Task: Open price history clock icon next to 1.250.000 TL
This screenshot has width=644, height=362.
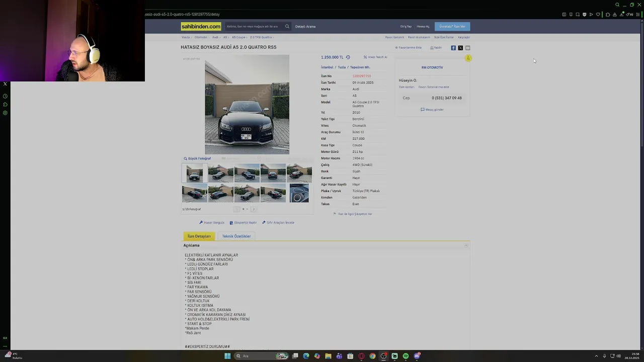Action: point(348,57)
